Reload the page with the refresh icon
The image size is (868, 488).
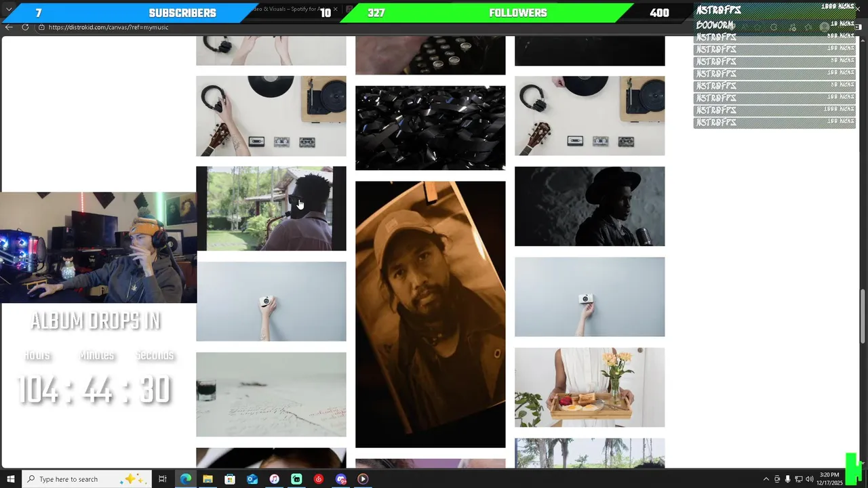click(x=25, y=27)
